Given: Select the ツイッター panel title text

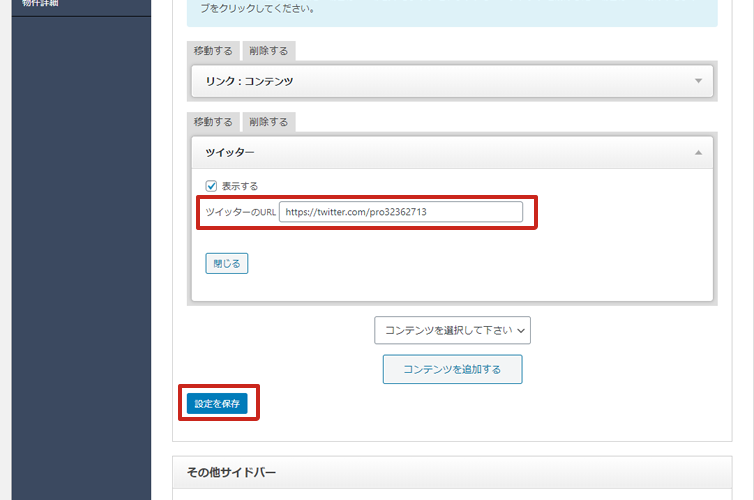Looking at the screenshot, I should (x=230, y=152).
